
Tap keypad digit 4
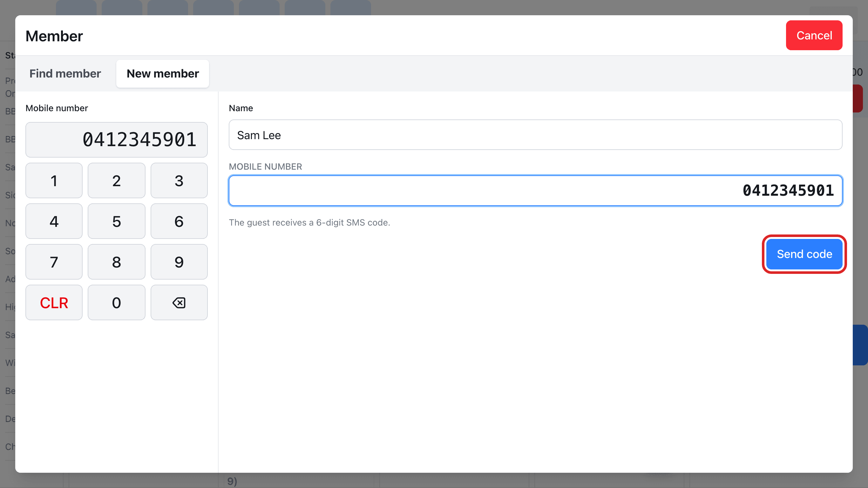tap(54, 221)
